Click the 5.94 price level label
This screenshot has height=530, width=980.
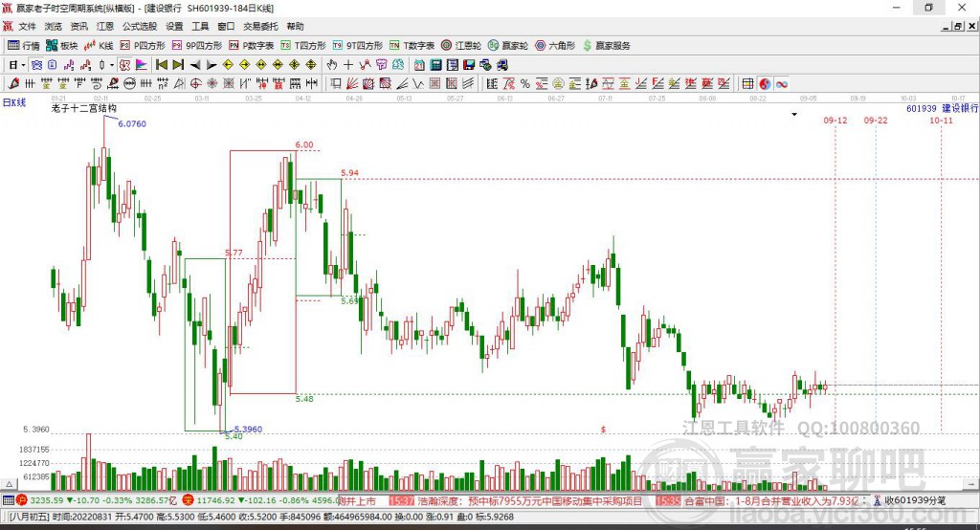coord(350,173)
